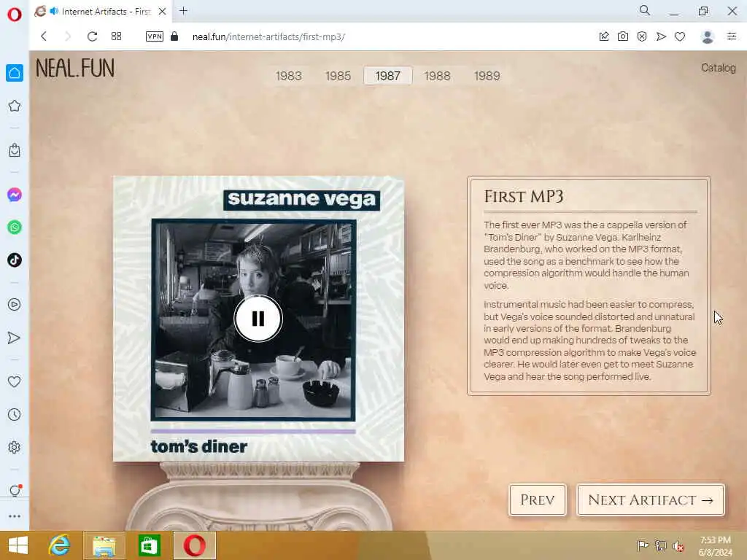Open the sidebar Home button
This screenshot has width=747, height=560.
pyautogui.click(x=15, y=73)
